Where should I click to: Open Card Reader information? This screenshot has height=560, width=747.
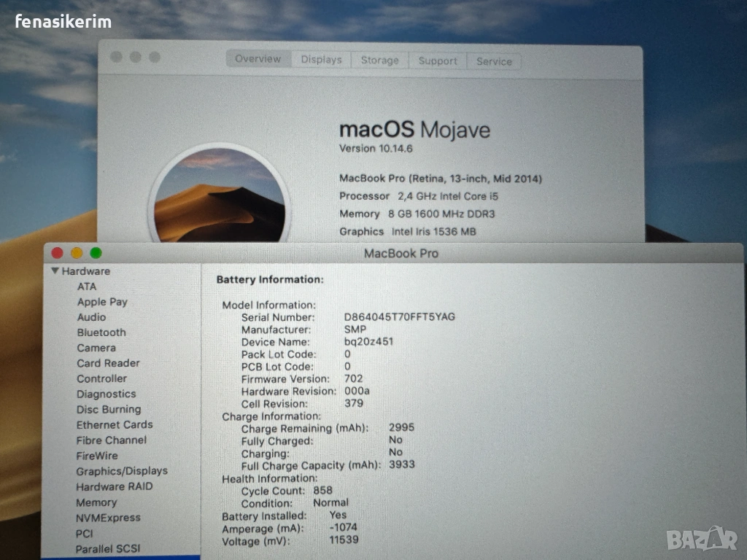(x=108, y=363)
